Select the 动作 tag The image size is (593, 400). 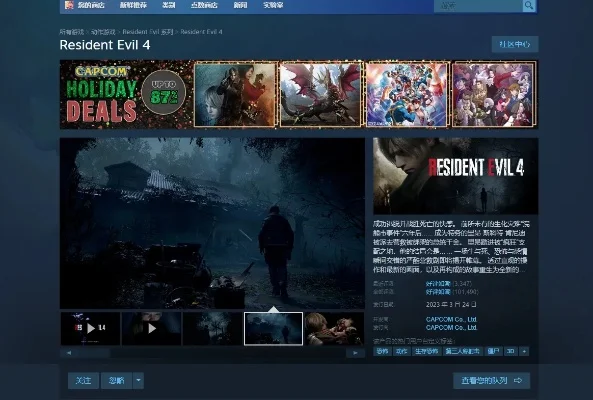coord(401,351)
